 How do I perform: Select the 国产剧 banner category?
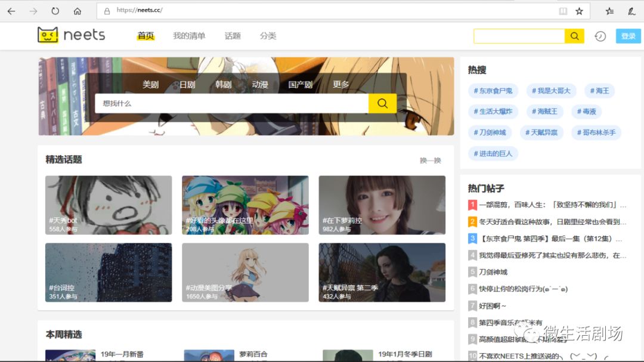click(x=300, y=85)
